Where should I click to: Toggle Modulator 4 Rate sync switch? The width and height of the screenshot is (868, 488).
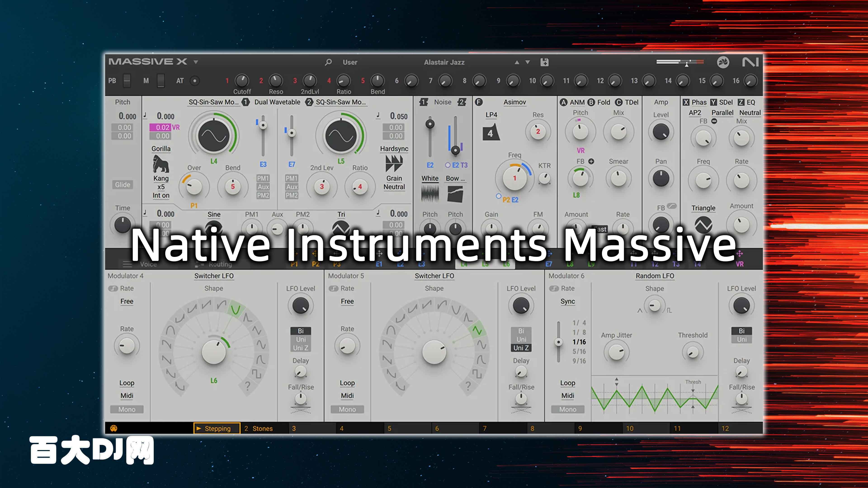coord(113,289)
